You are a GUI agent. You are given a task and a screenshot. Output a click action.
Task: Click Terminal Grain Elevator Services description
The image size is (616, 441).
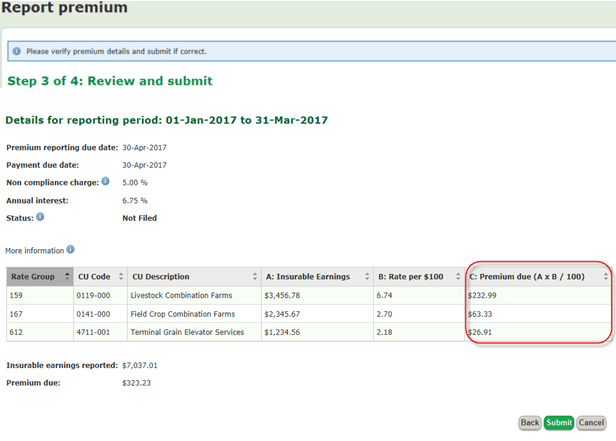(x=187, y=332)
